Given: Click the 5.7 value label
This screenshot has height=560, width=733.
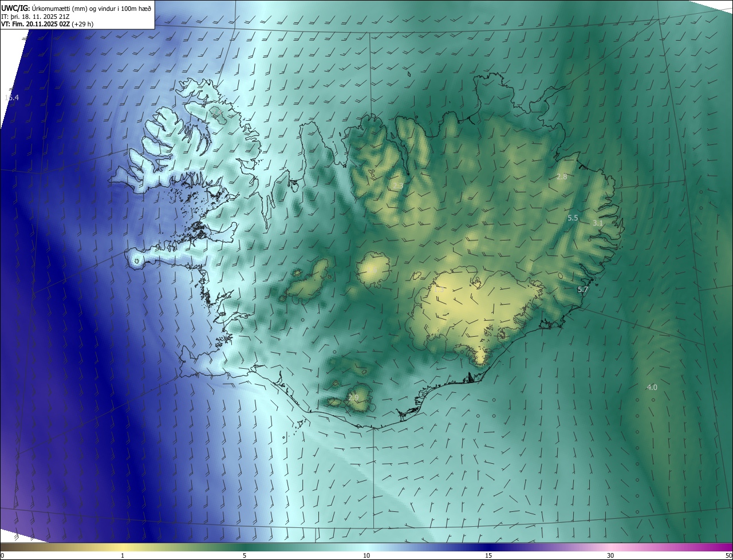Looking at the screenshot, I should tap(583, 290).
